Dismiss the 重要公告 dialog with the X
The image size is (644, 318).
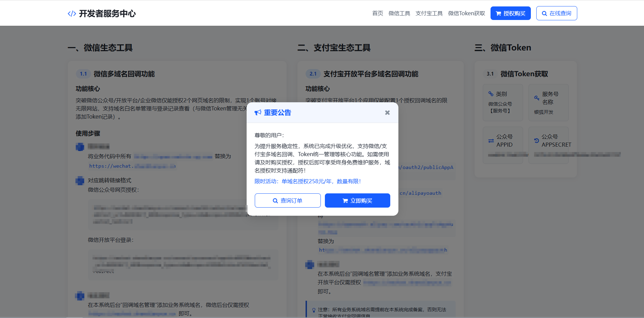click(387, 112)
